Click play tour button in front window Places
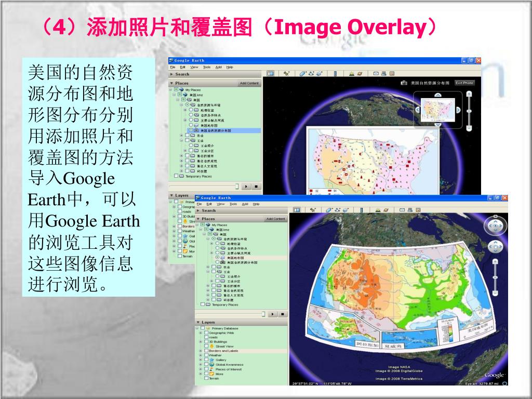This screenshot has height=399, width=532. pos(272,314)
